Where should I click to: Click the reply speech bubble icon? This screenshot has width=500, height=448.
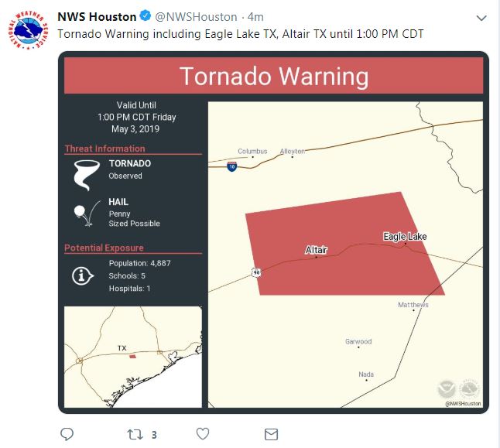67,433
